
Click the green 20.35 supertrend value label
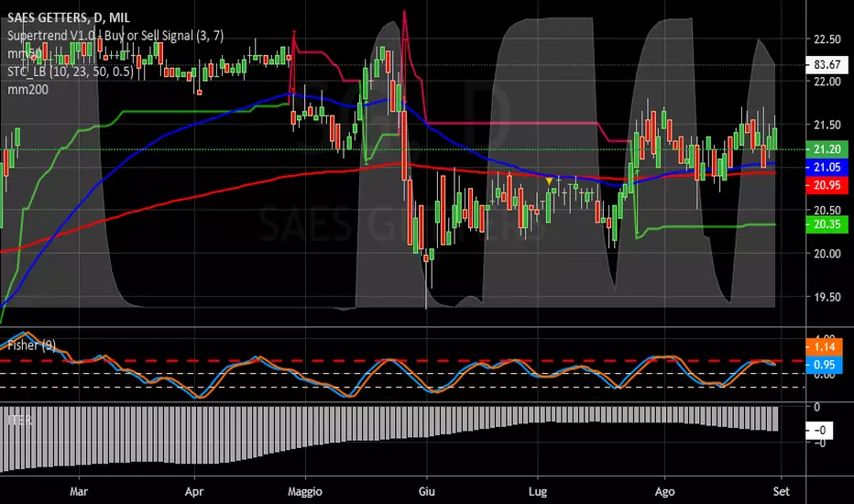click(827, 224)
